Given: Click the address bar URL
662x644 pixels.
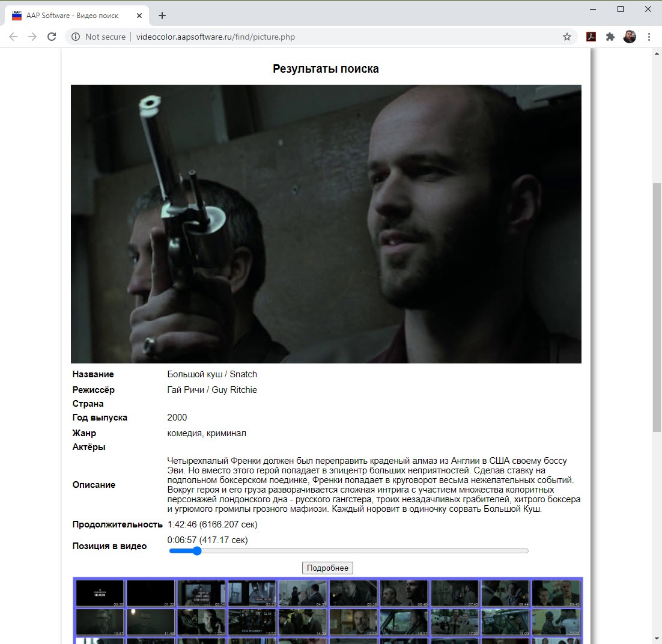Looking at the screenshot, I should click(215, 37).
